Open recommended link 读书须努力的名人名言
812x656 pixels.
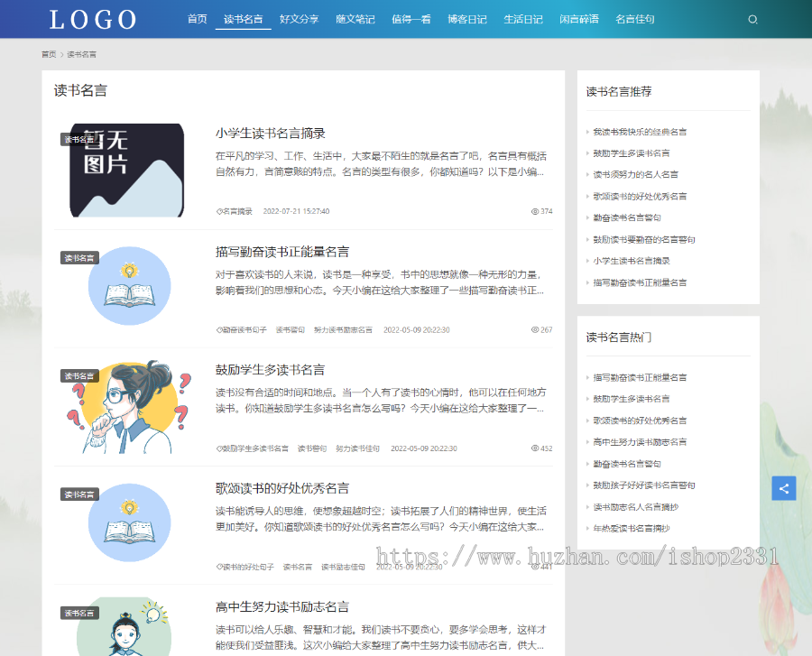[635, 175]
